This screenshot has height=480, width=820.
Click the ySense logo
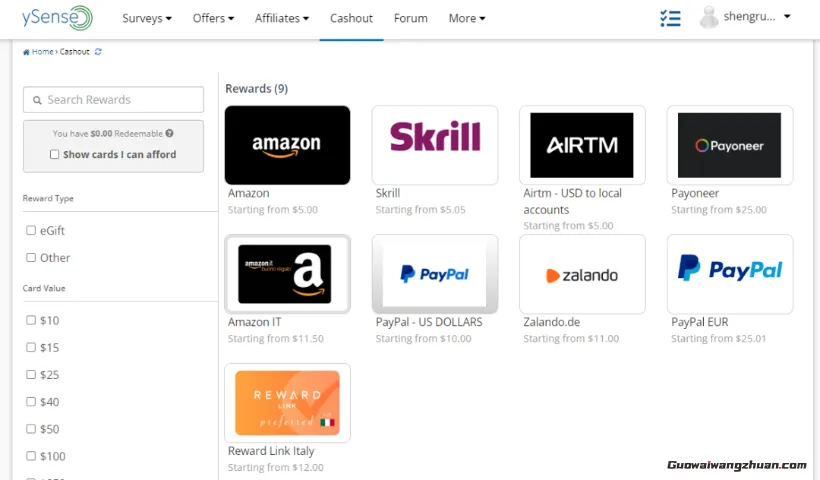point(57,18)
